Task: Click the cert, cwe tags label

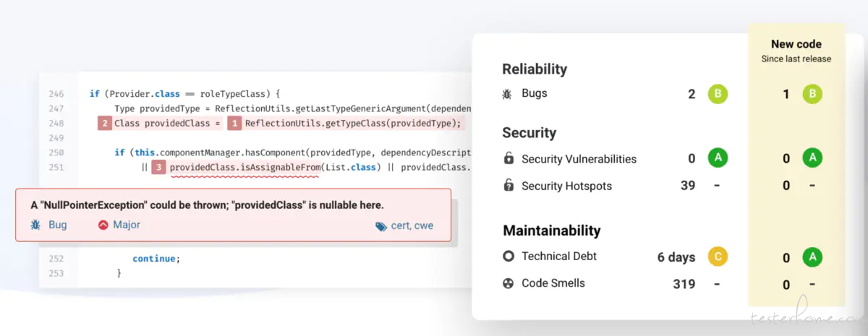Action: (x=412, y=225)
